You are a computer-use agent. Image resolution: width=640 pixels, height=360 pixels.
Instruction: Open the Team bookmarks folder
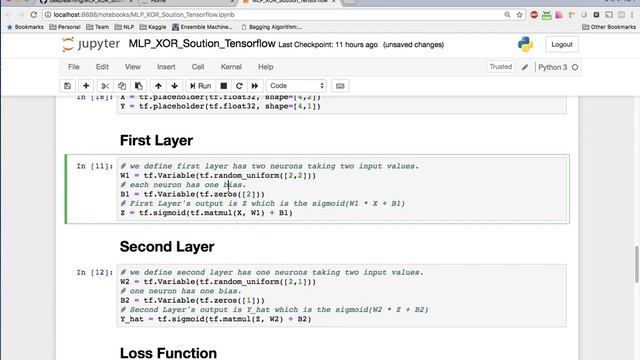point(98,27)
